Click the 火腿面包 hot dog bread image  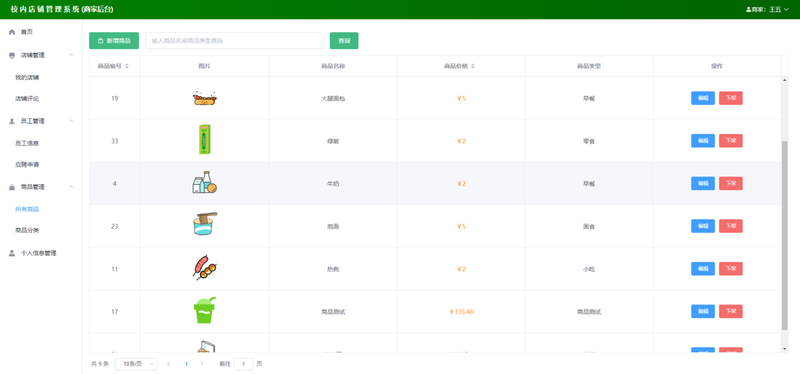pyautogui.click(x=205, y=98)
